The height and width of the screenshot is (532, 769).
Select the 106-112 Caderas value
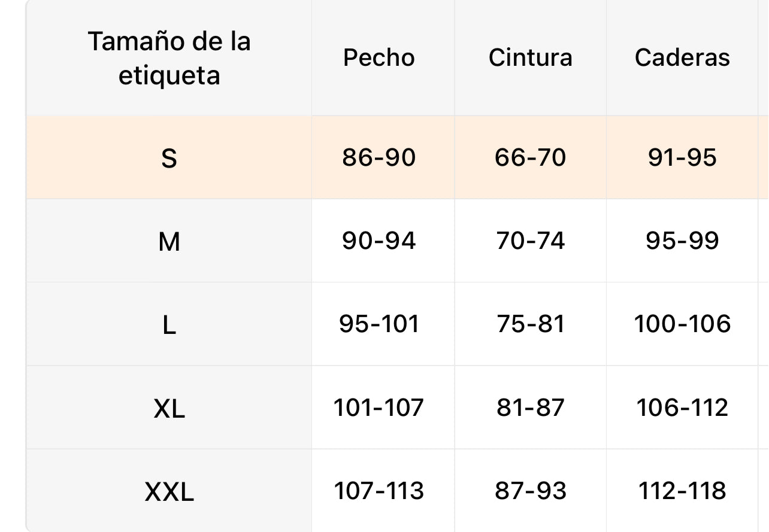coord(682,408)
